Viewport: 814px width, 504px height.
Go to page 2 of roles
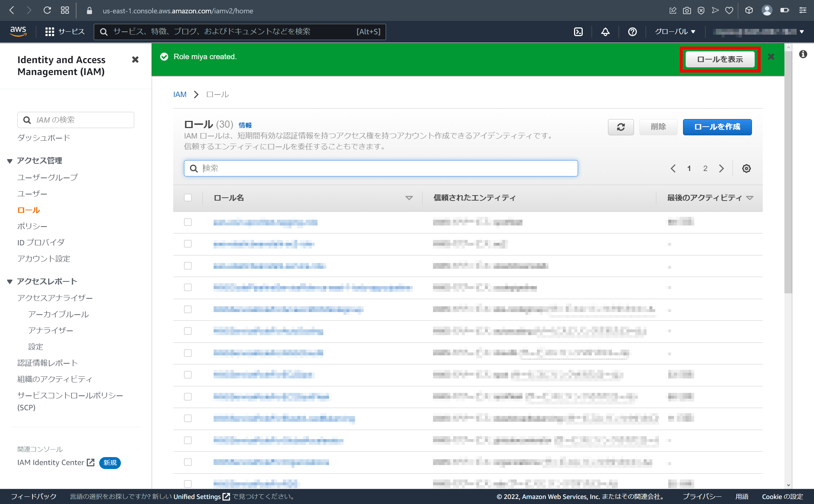(705, 168)
